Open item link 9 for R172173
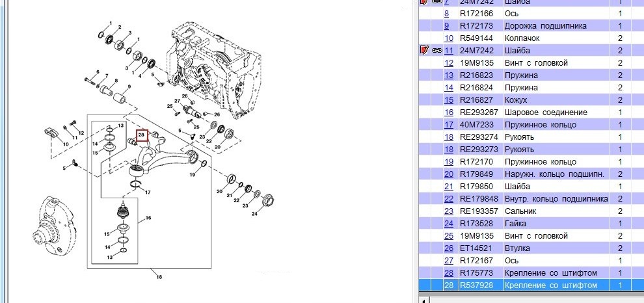Viewport: 644px width, 303px height. click(x=446, y=26)
